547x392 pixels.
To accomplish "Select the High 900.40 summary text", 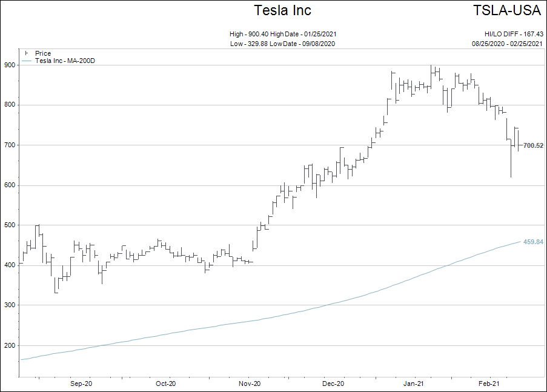I will 282,35.
